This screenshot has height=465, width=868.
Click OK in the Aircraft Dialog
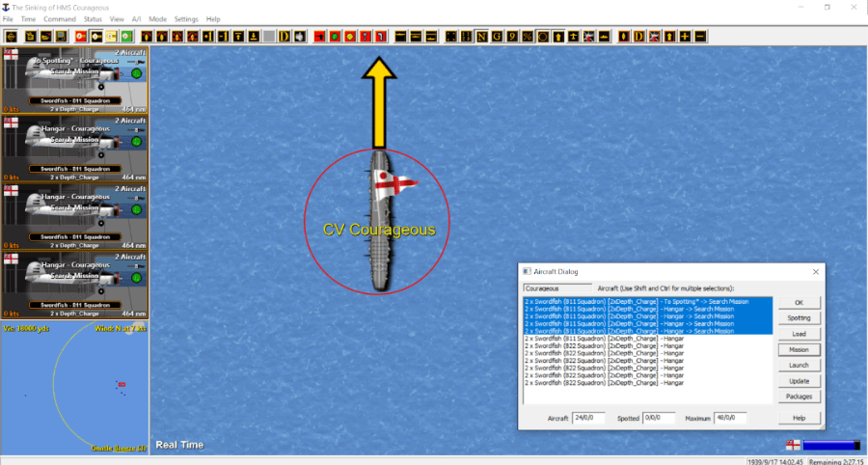point(799,303)
